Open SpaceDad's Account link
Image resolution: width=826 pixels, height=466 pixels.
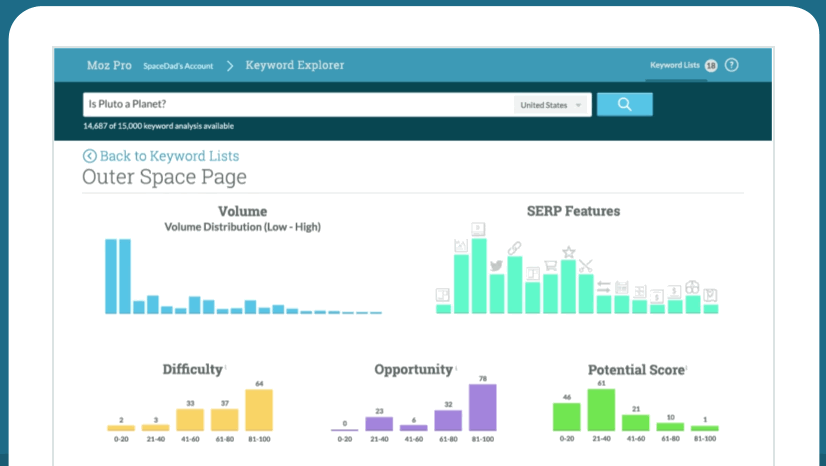point(178,66)
